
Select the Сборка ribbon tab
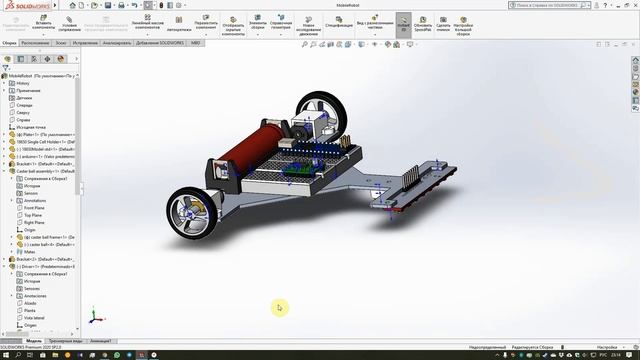pos(9,43)
